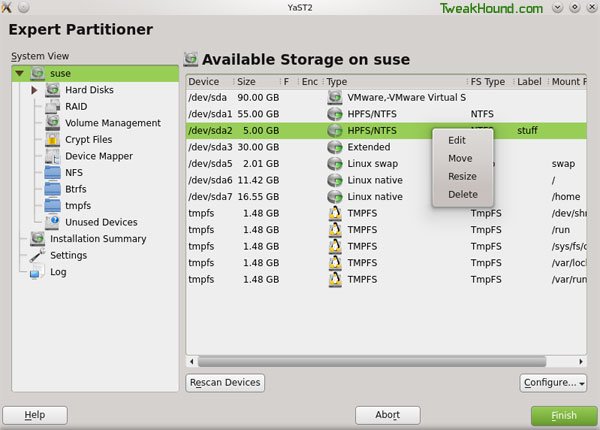Click the Volume Management icon

coord(52,123)
